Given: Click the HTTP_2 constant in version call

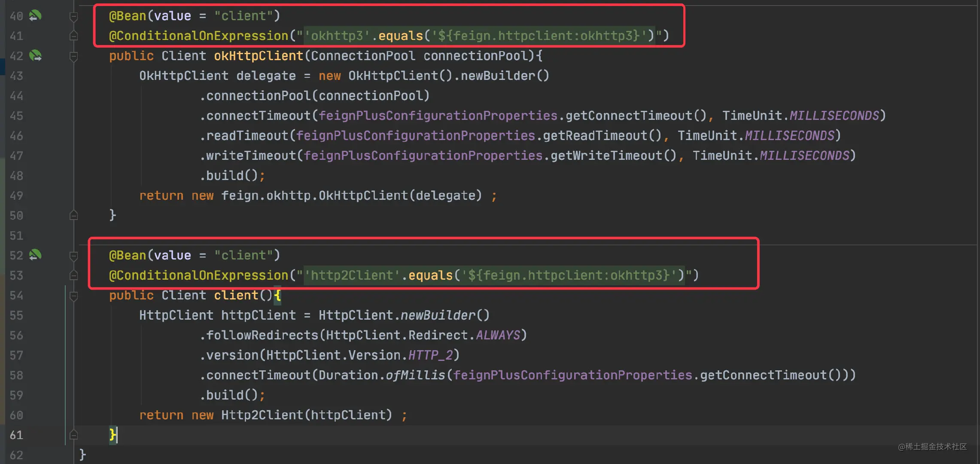Looking at the screenshot, I should (431, 355).
